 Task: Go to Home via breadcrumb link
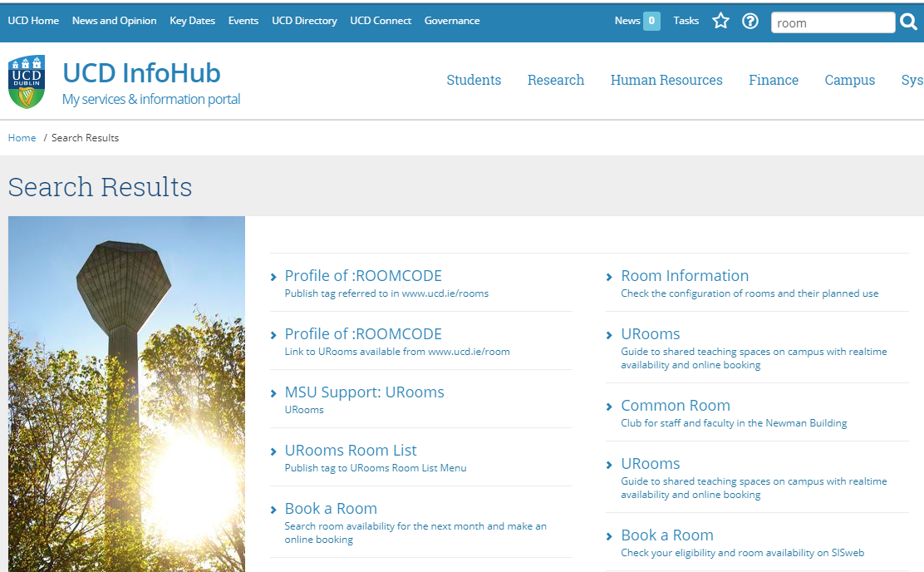point(22,138)
